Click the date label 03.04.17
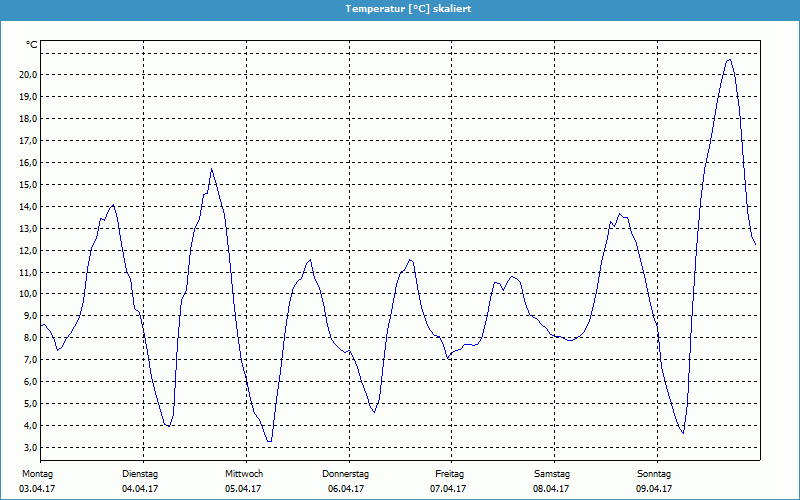800x500 pixels. pos(37,489)
